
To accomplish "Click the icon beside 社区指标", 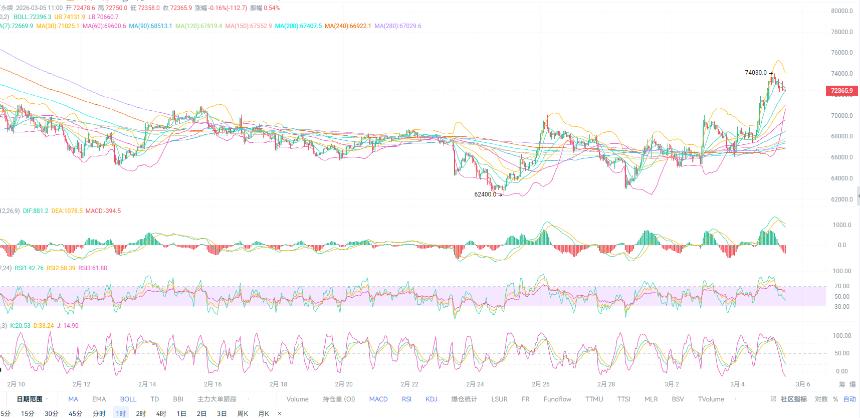I will tap(773, 399).
